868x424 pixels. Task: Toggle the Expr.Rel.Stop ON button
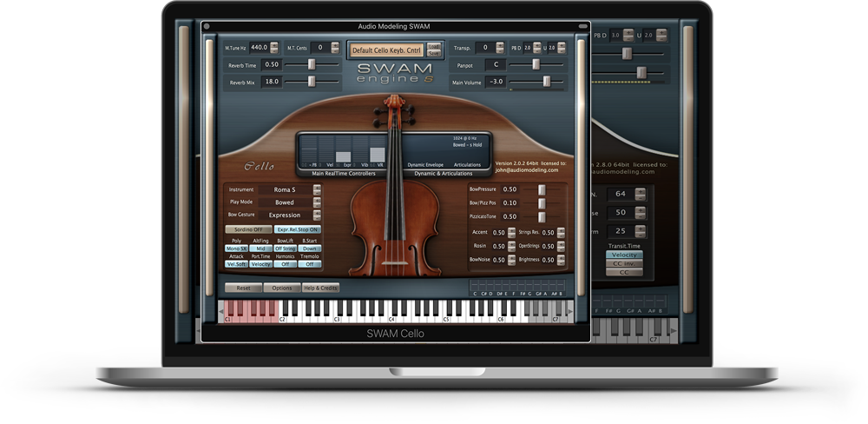298,229
